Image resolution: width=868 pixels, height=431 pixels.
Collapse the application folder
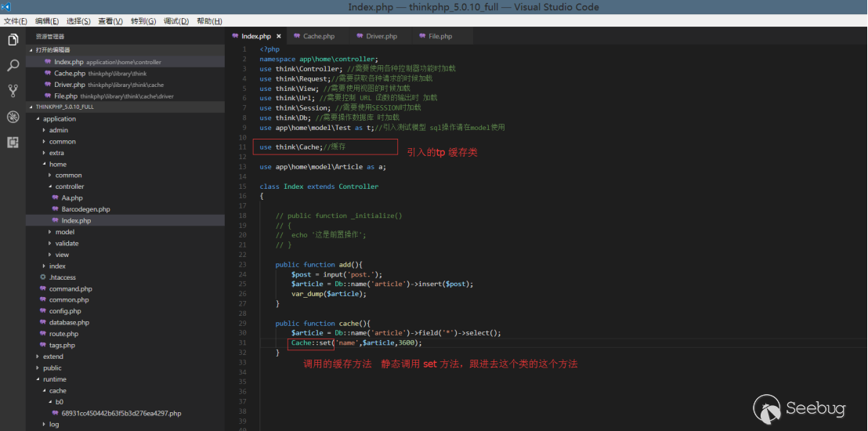click(125, 118)
